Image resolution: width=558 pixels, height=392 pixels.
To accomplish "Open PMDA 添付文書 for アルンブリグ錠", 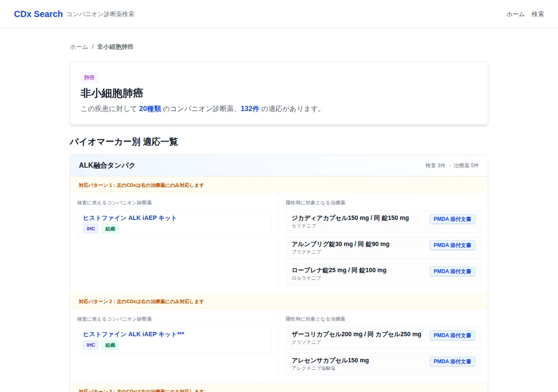I will (x=453, y=245).
